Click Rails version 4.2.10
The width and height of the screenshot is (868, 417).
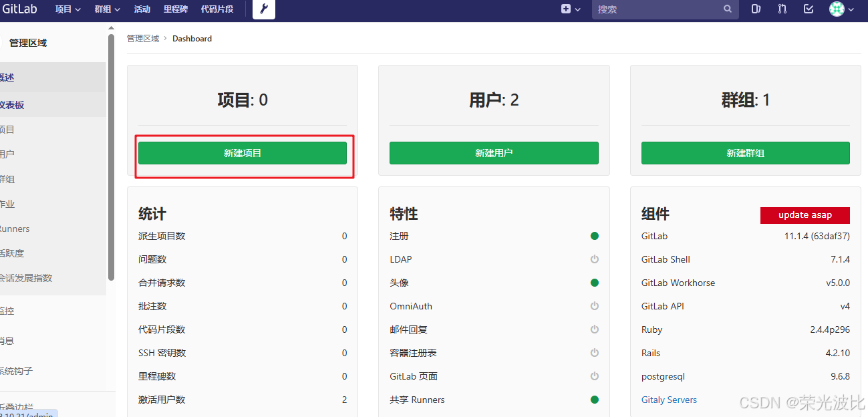(x=837, y=353)
